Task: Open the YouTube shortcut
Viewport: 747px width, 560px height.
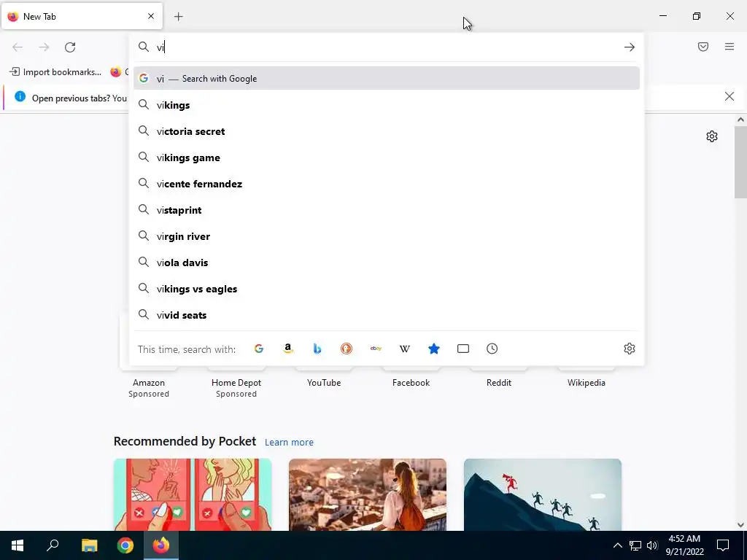Action: click(x=324, y=382)
